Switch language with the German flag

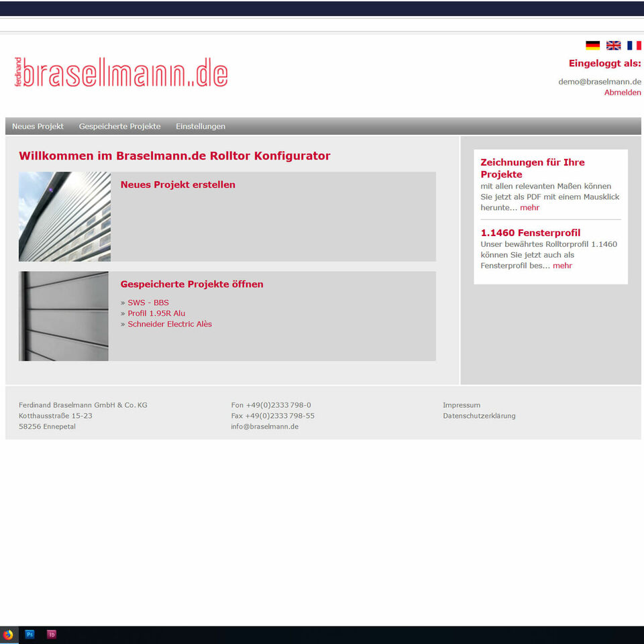pos(592,46)
